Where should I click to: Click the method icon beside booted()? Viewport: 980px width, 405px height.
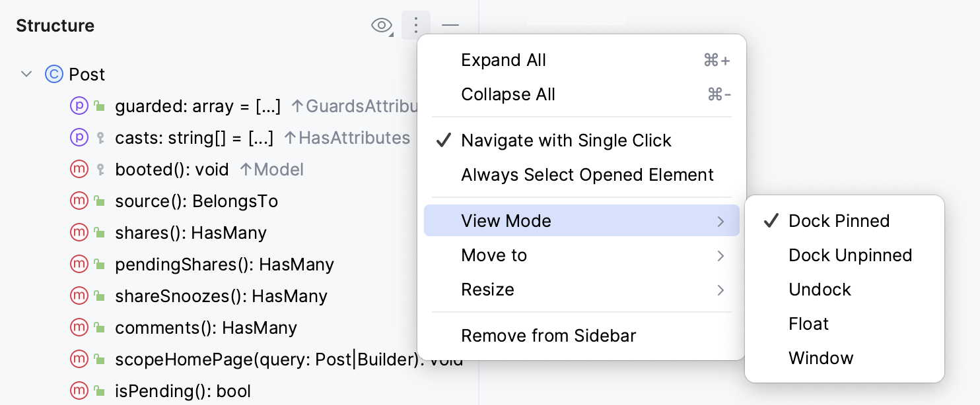pyautogui.click(x=79, y=169)
